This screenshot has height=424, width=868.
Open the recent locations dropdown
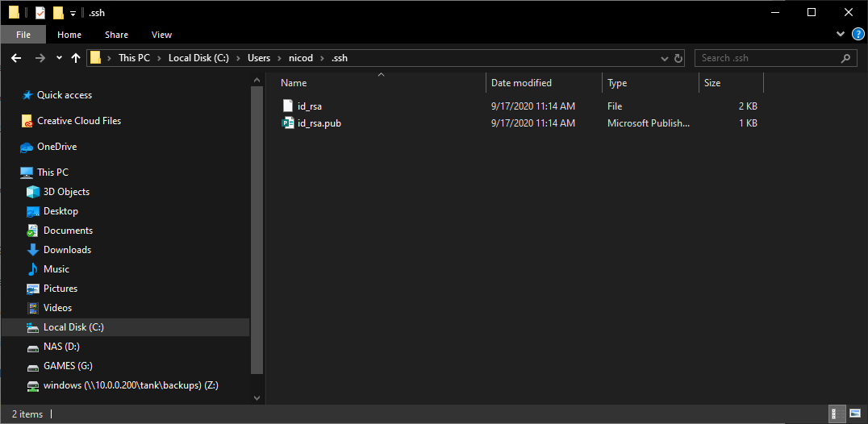click(x=59, y=58)
